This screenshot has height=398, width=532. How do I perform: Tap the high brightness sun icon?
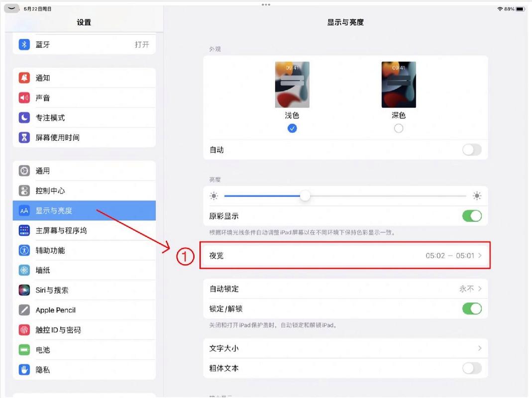[477, 196]
